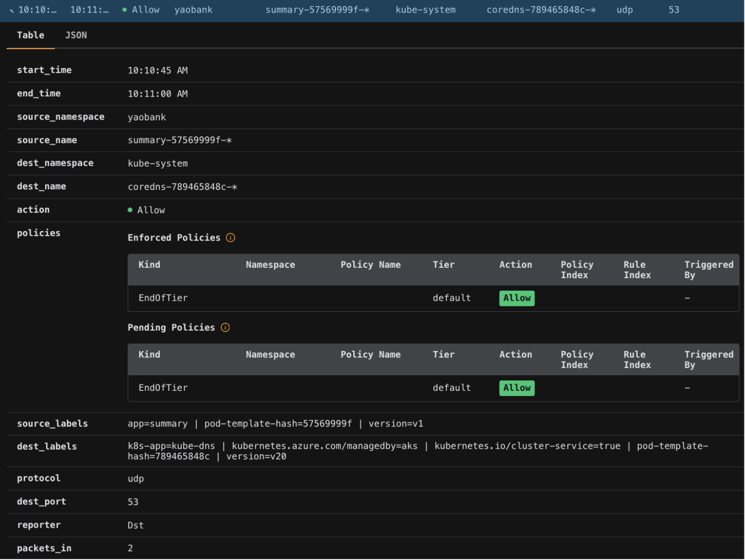This screenshot has width=745, height=560.
Task: Click the Enforced Policies heading
Action: 174,237
